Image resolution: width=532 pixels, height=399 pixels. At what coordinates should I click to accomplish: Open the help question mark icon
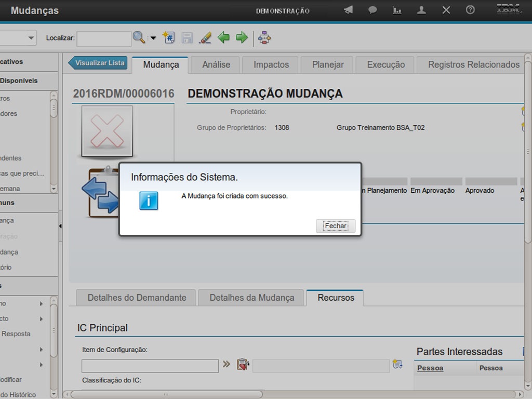click(x=470, y=10)
